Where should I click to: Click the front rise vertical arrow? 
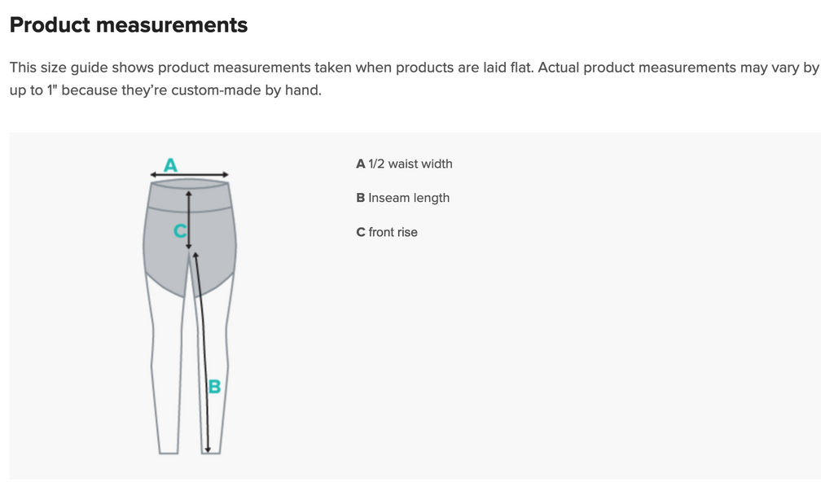(189, 220)
